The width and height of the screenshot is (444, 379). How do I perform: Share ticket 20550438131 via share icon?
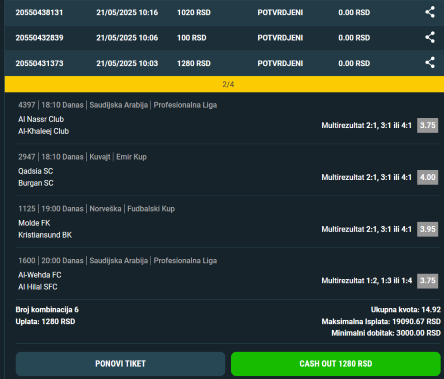[x=430, y=12]
